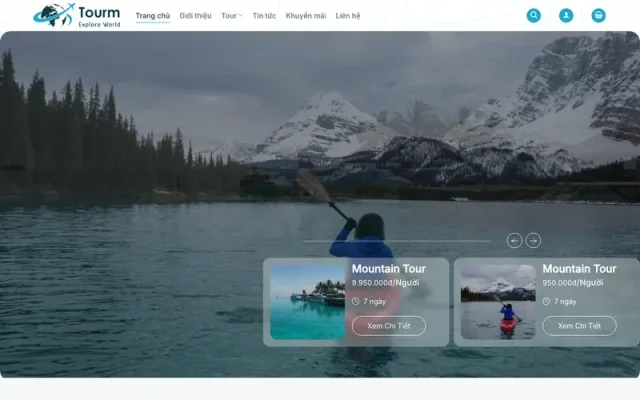Click clock icon on first tour card

coord(356,301)
